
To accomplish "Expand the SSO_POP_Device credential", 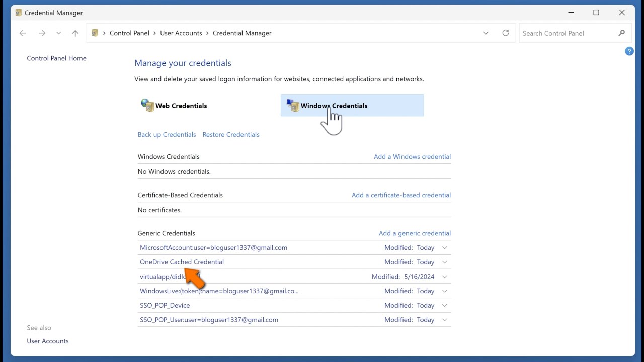I will pos(445,305).
